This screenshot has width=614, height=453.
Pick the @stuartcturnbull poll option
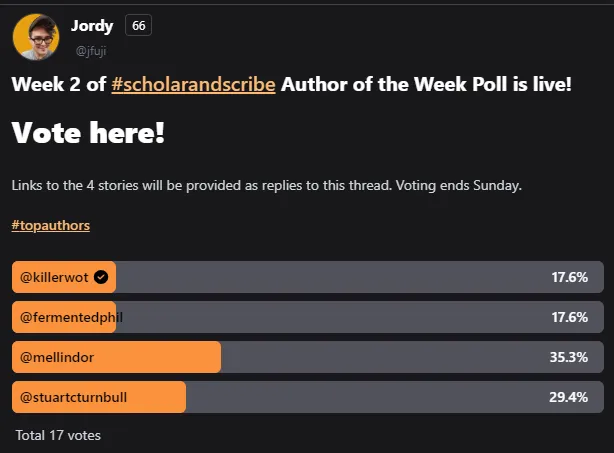308,397
